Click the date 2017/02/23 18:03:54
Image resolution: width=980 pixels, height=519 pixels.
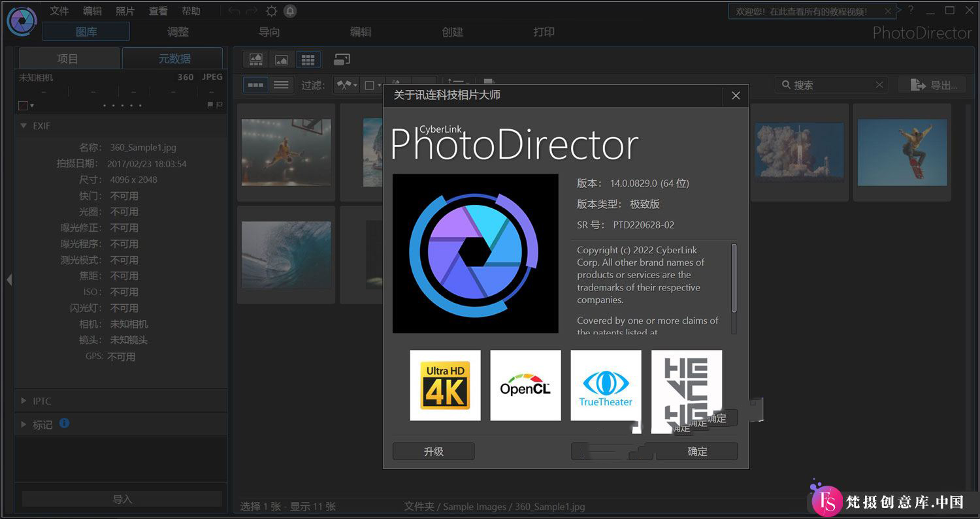[x=147, y=164]
